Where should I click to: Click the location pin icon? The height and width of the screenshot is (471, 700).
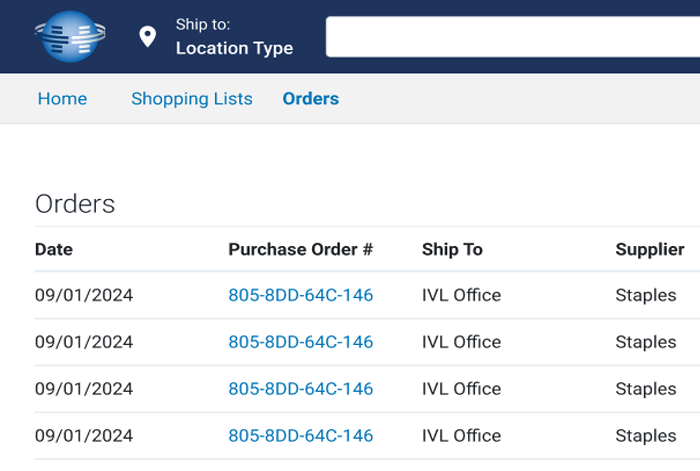(x=148, y=38)
